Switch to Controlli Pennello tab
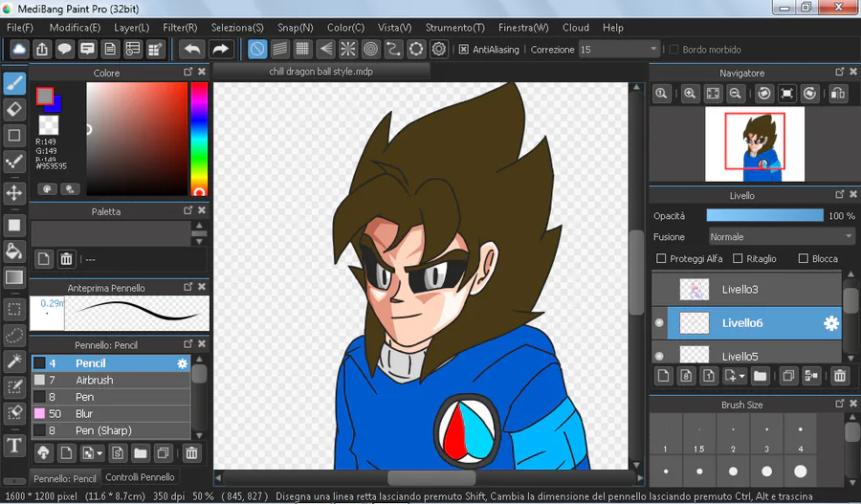The width and height of the screenshot is (861, 504). point(140,477)
